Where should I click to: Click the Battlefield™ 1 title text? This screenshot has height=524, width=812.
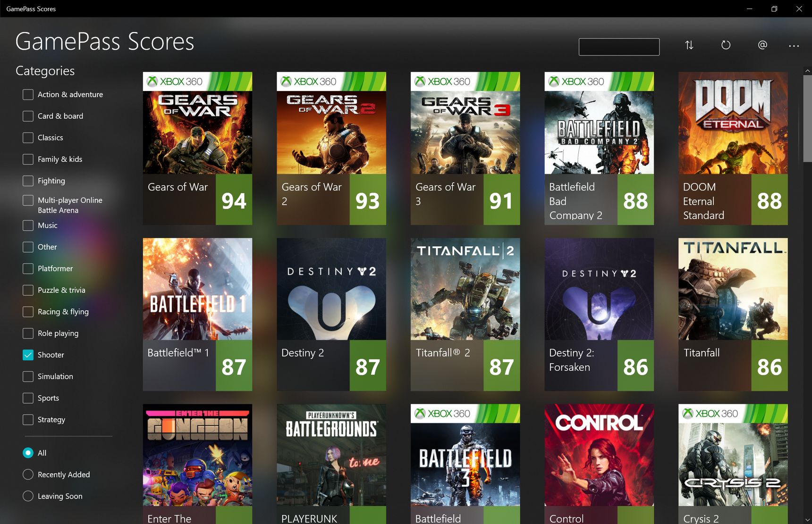[178, 353]
